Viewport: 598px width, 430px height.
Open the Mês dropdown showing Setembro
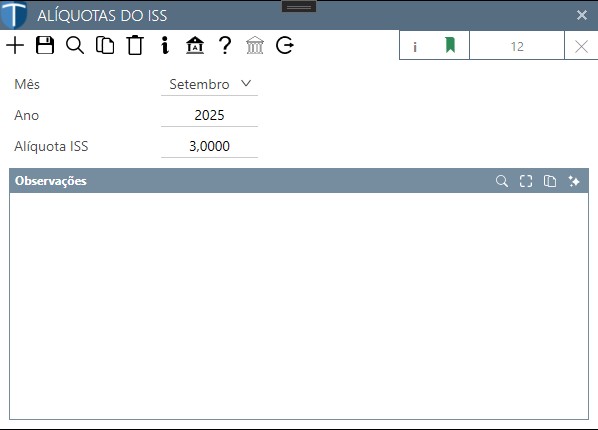[x=209, y=84]
